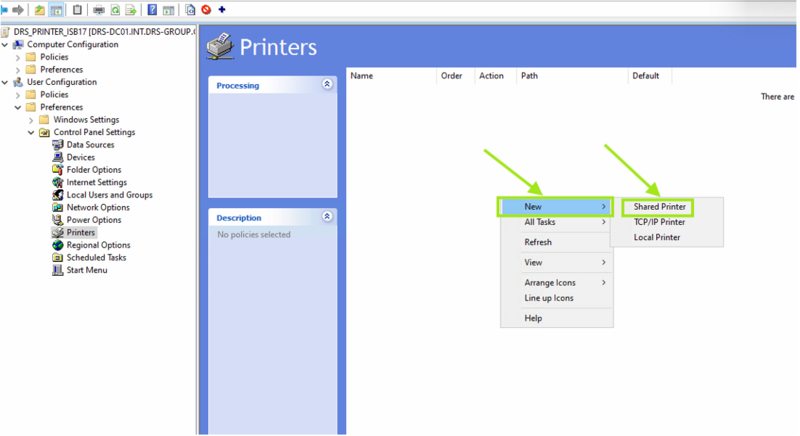800x436 pixels.
Task: Click the forward arrow toolbar icon
Action: pyautogui.click(x=18, y=10)
